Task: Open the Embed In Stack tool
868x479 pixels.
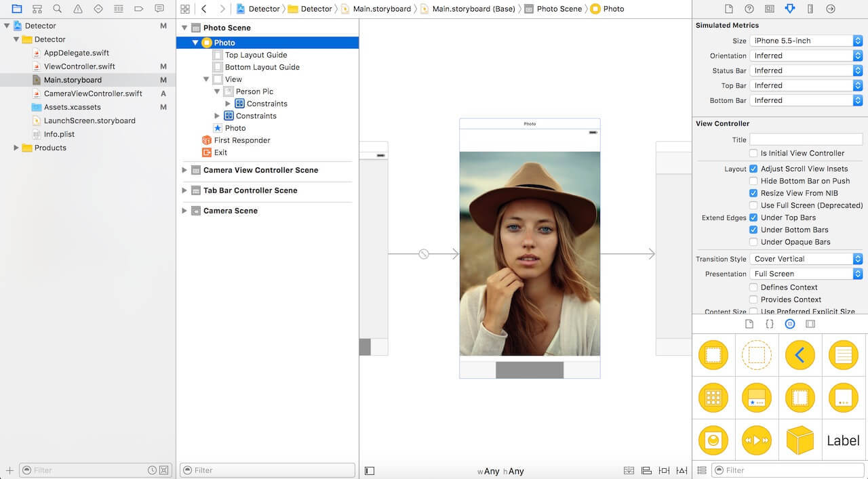Action: [x=628, y=470]
